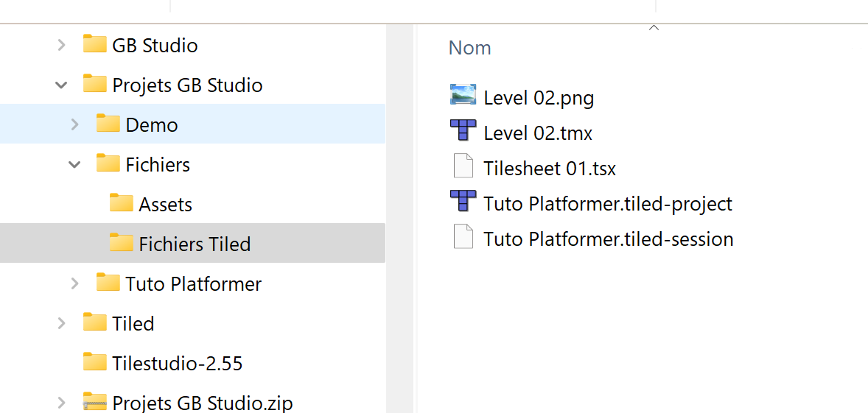Collapse the Fichiers folder chevron
Screen dimensions: 868x413
[x=74, y=164]
